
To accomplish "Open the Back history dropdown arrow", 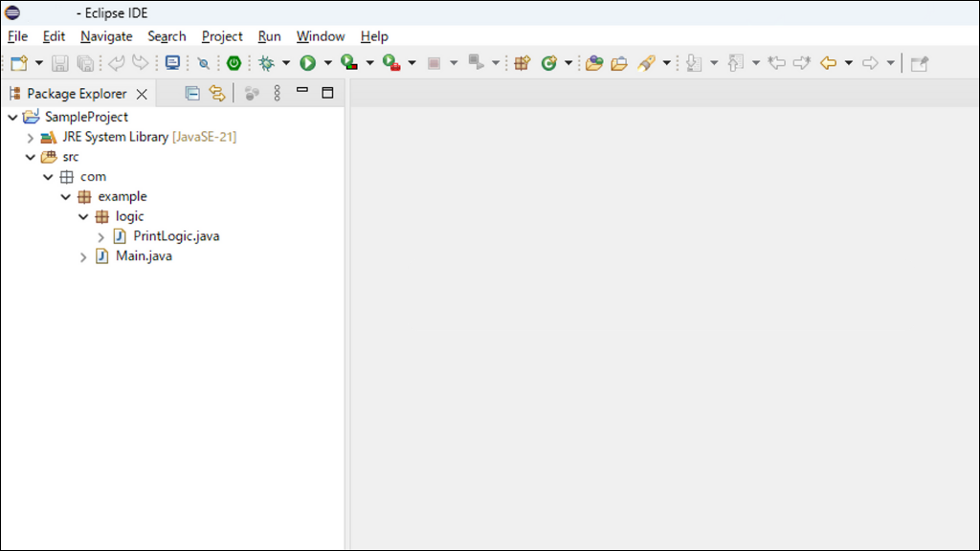I will tap(848, 63).
